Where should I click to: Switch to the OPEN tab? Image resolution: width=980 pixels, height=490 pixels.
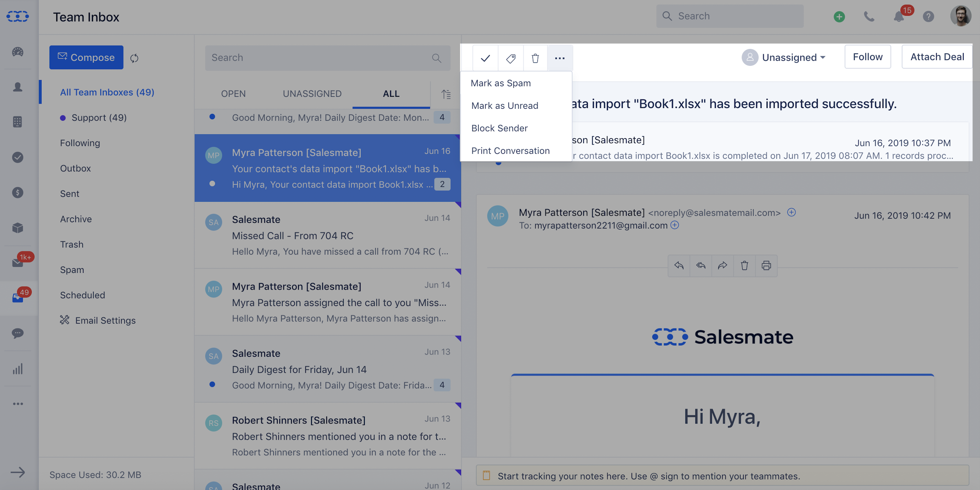click(233, 93)
